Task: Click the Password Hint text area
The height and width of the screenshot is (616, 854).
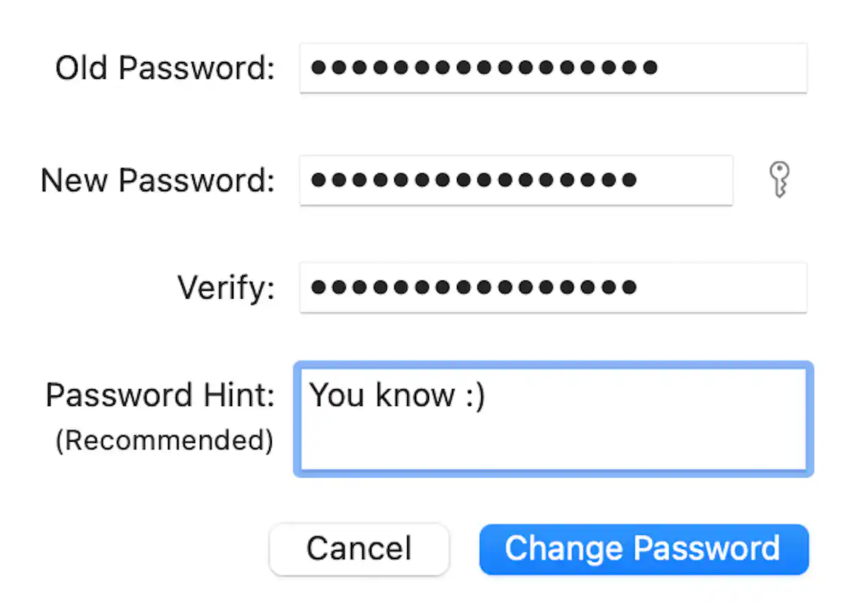Action: (x=552, y=420)
